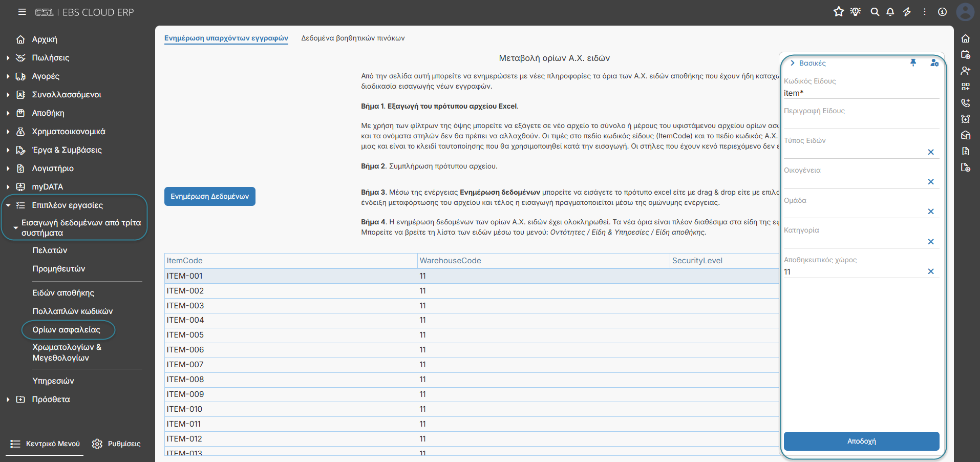Click the search magnifier icon
The image size is (980, 462).
coord(875,12)
